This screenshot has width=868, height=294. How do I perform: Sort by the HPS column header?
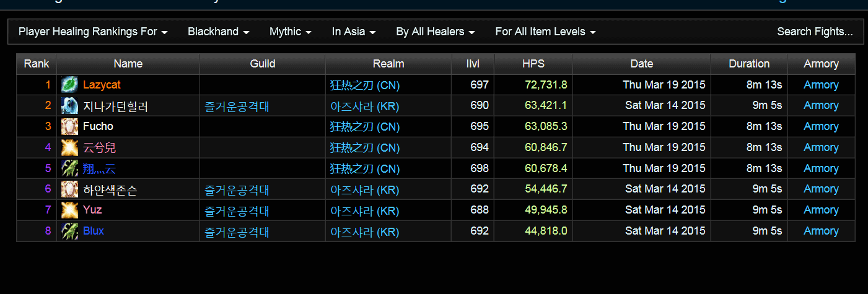point(533,64)
